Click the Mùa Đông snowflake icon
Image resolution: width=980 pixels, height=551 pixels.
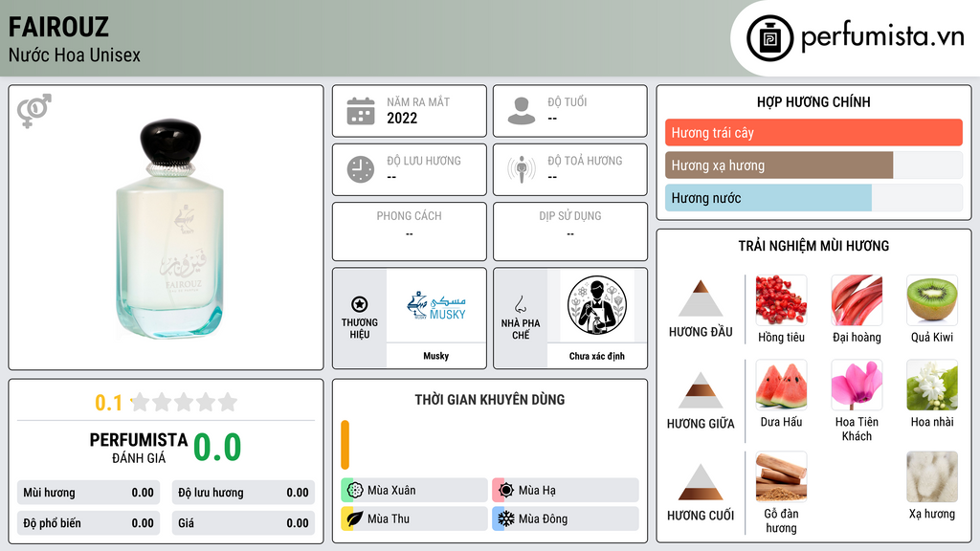(506, 518)
